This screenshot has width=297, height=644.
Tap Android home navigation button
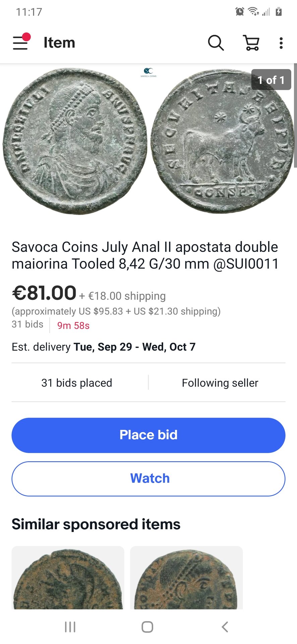pyautogui.click(x=147, y=627)
